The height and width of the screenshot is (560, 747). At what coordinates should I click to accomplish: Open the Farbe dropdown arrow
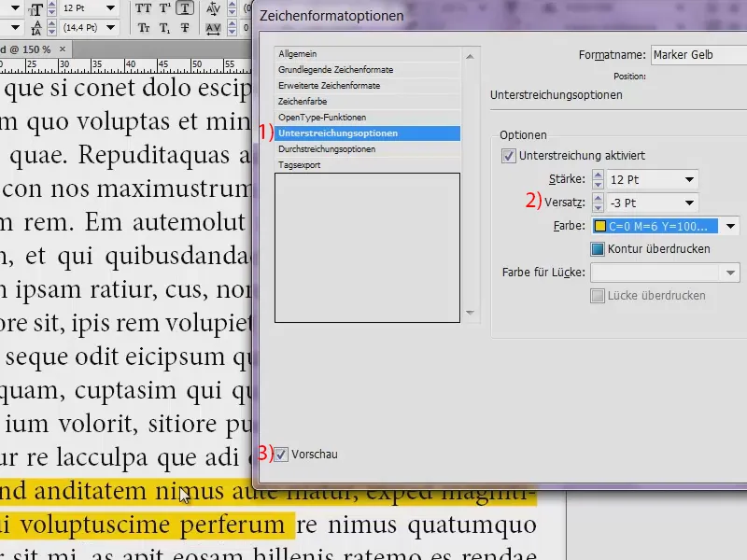pyautogui.click(x=730, y=226)
